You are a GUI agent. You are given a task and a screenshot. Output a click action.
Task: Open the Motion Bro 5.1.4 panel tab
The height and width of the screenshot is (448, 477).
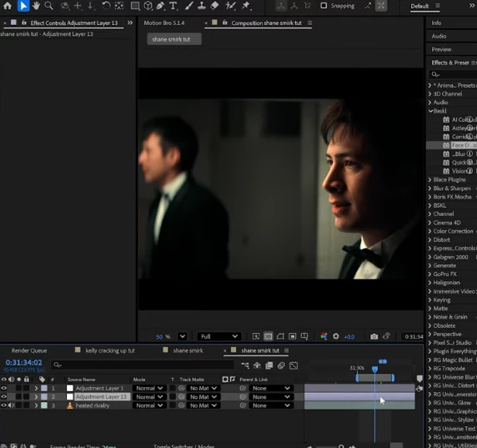tap(164, 23)
